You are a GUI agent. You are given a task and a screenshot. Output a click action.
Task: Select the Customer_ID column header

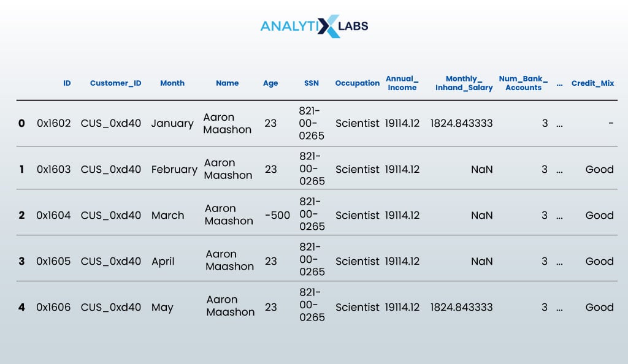(x=115, y=83)
